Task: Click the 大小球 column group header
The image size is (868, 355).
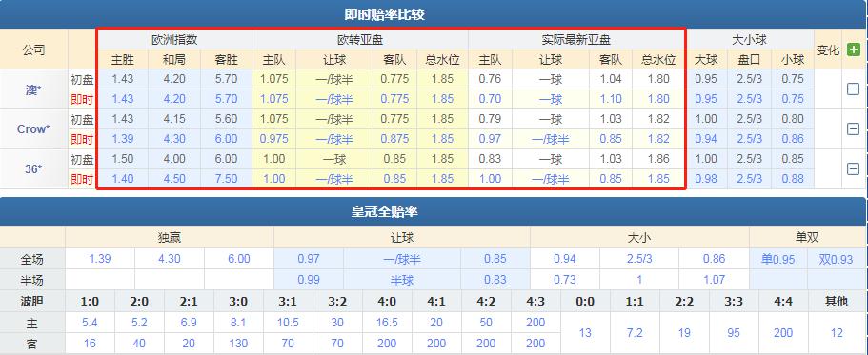Action: (749, 40)
